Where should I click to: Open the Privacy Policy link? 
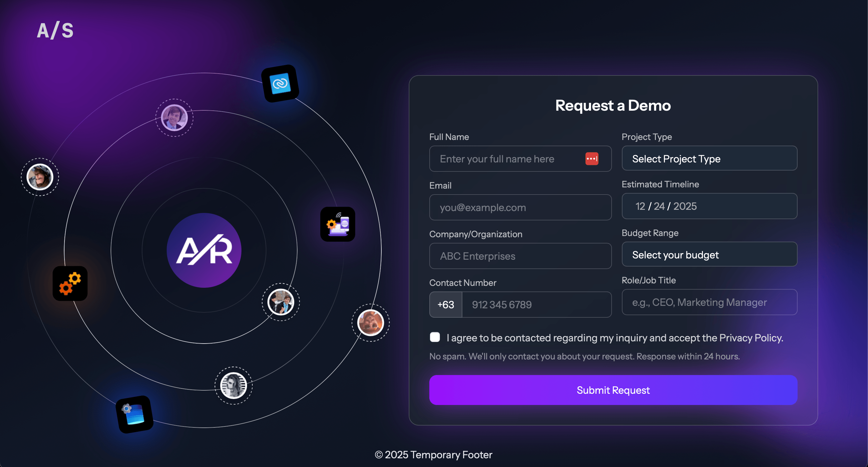751,338
